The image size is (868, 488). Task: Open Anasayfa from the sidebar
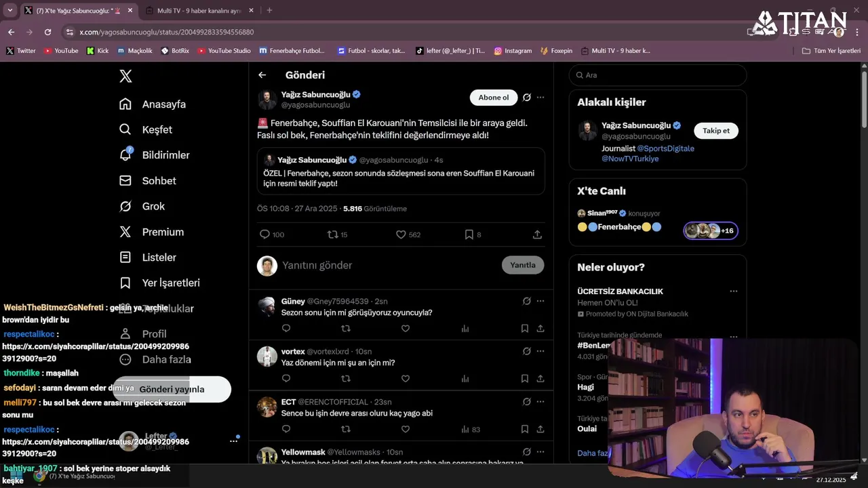[x=153, y=104]
